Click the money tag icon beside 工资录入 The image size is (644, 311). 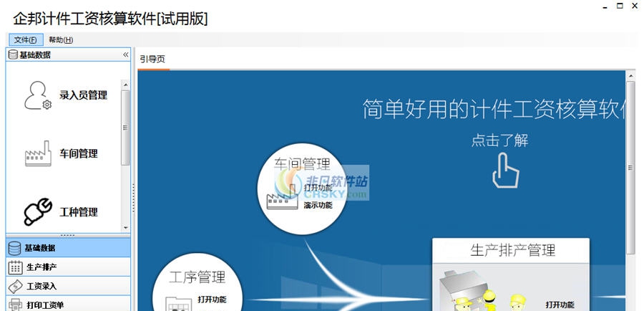click(x=15, y=287)
